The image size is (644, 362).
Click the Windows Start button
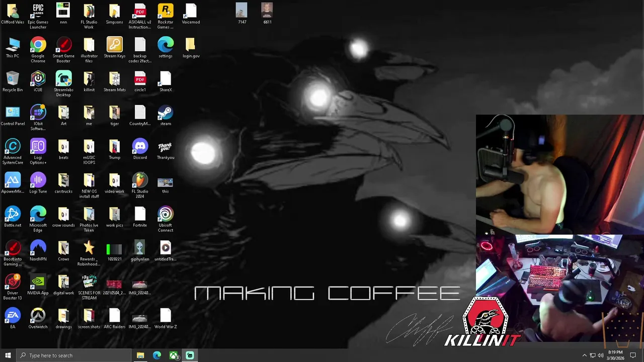pos(8,355)
